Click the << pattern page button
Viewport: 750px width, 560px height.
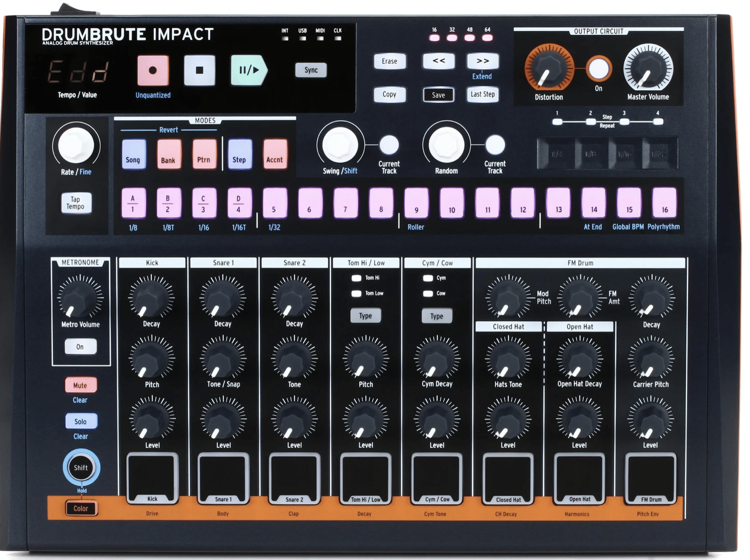(439, 61)
